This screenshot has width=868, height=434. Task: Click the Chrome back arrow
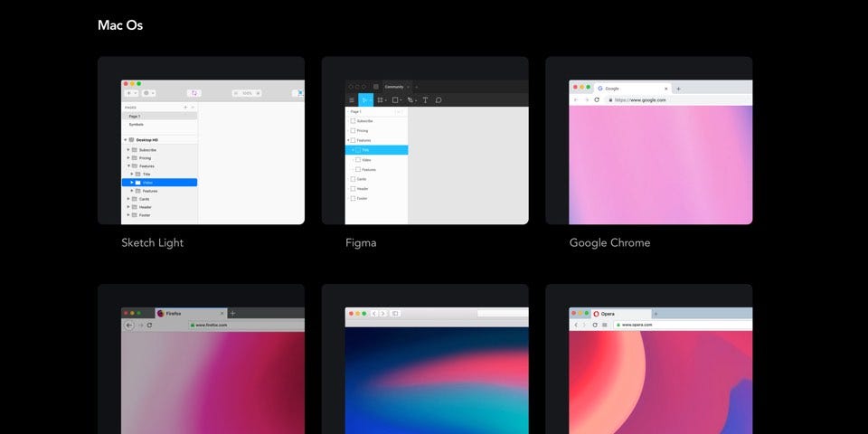[576, 99]
